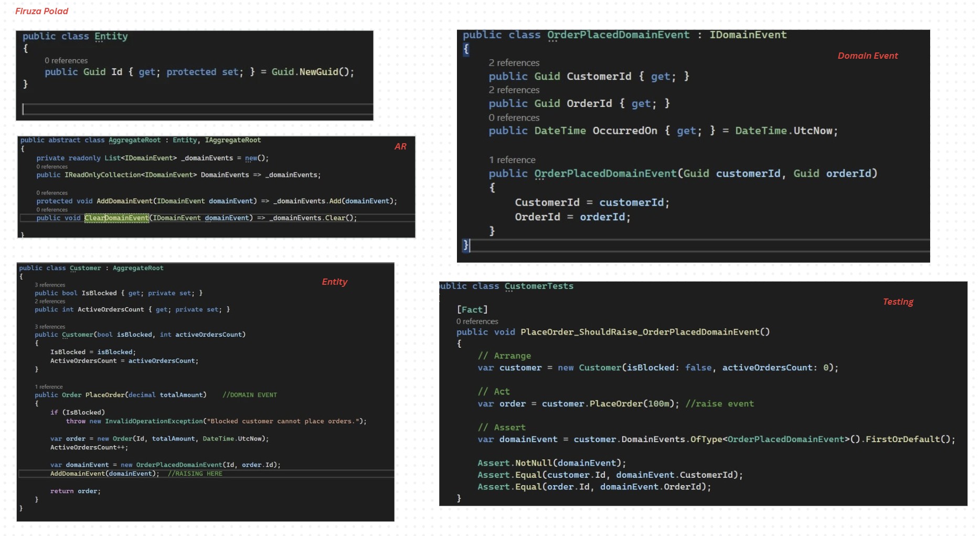
Task: Place cursor in empty line below Entity class
Action: point(194,109)
